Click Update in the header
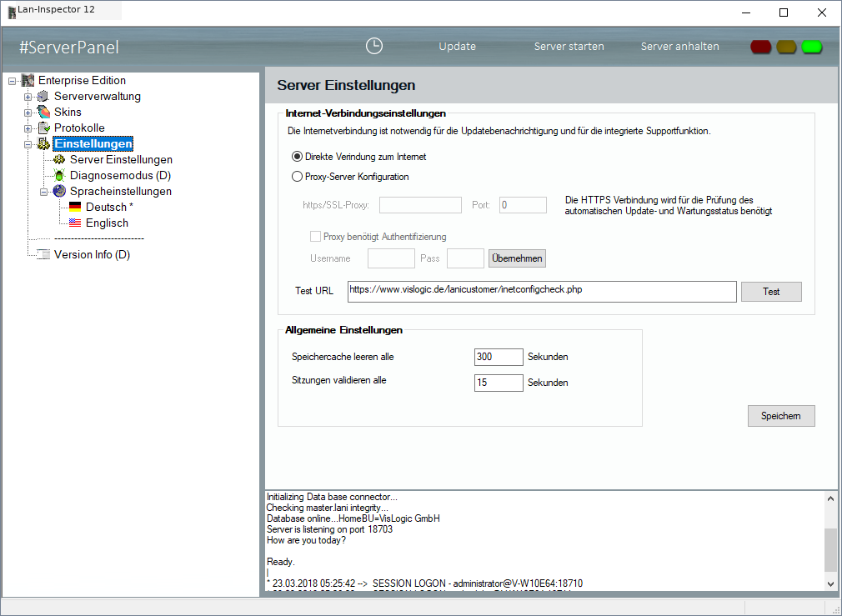This screenshot has height=616, width=842. [457, 46]
